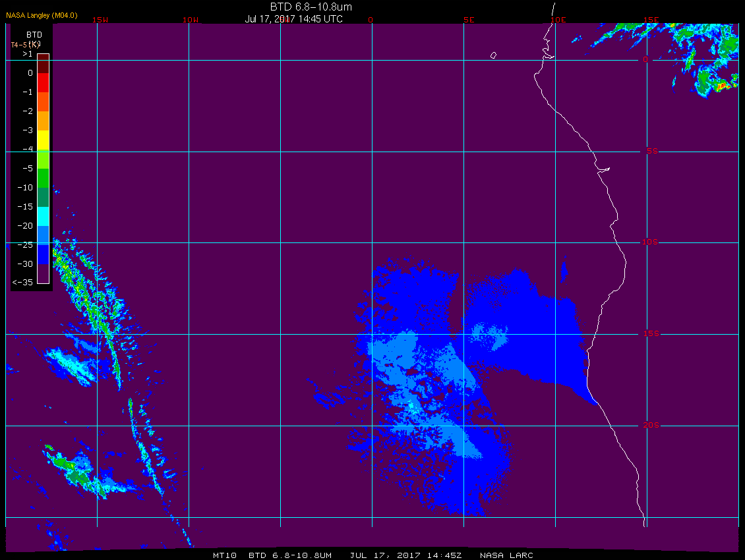Pick the yellow swatch between -3 and -4
This screenshot has height=560, width=745.
pos(44,140)
